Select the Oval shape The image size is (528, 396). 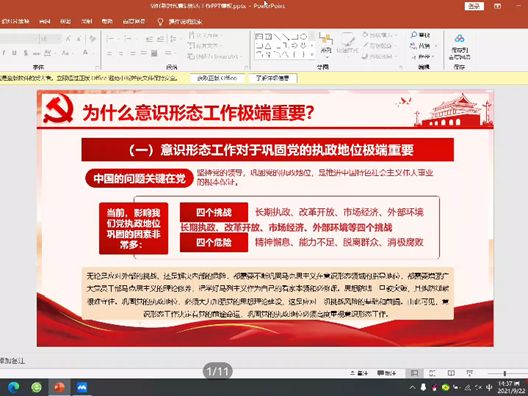click(x=303, y=36)
